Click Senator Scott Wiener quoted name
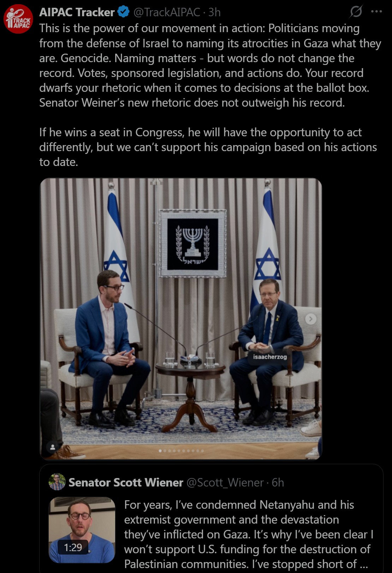Viewport: 392px width, 573px height. pyautogui.click(x=126, y=482)
